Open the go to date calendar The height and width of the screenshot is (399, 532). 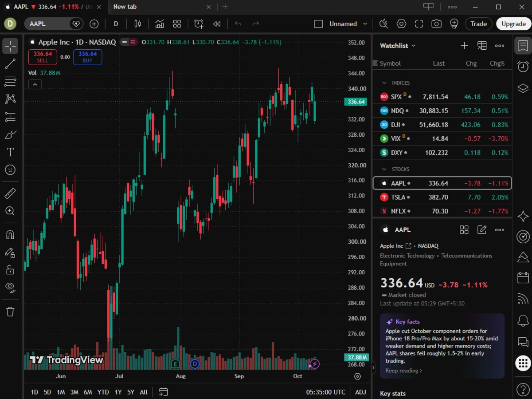tap(163, 392)
